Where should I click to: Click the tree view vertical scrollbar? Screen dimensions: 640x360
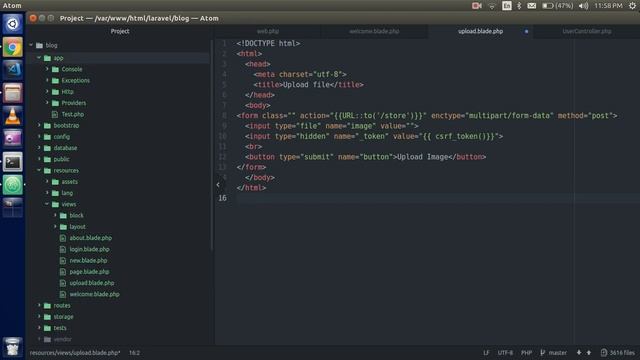(211, 145)
